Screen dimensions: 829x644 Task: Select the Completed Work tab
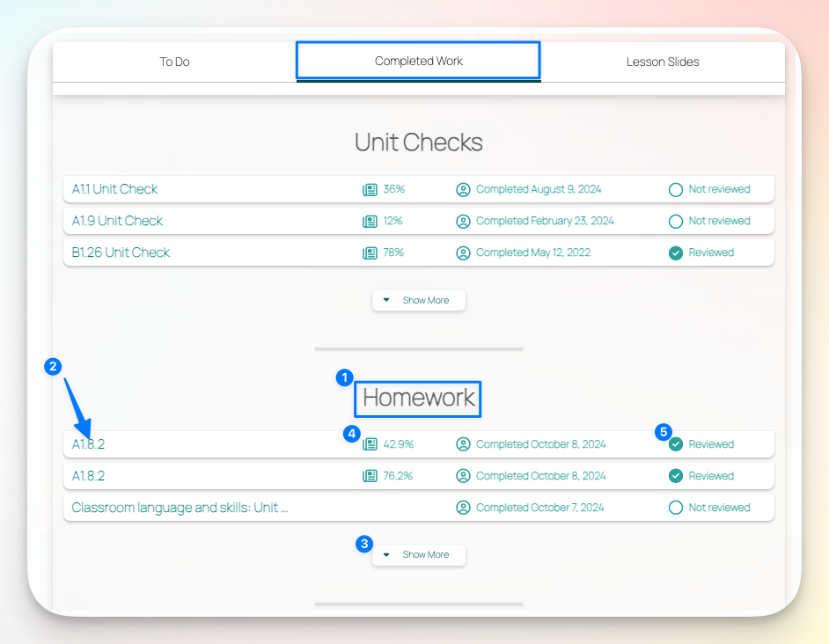click(418, 61)
